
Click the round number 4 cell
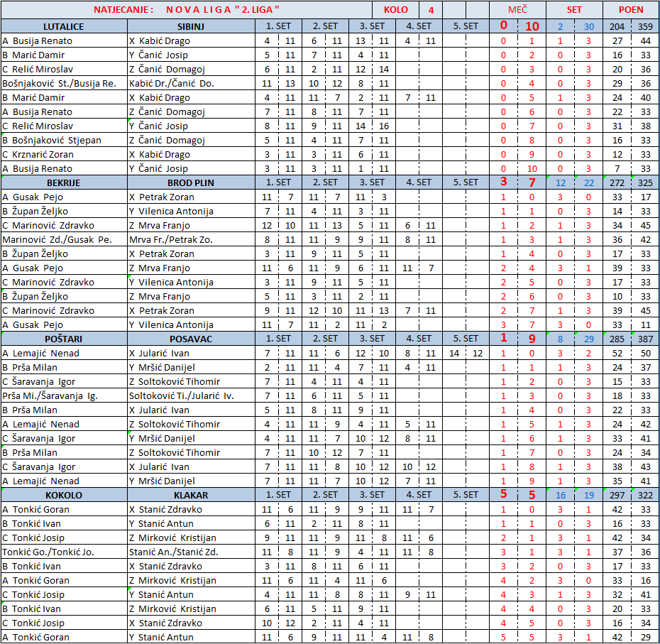[430, 10]
